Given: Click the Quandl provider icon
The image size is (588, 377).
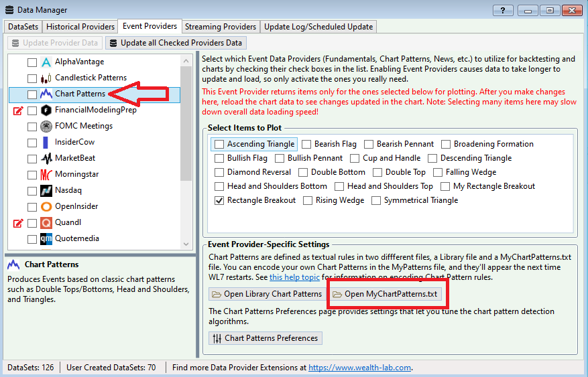Looking at the screenshot, I should point(46,223).
